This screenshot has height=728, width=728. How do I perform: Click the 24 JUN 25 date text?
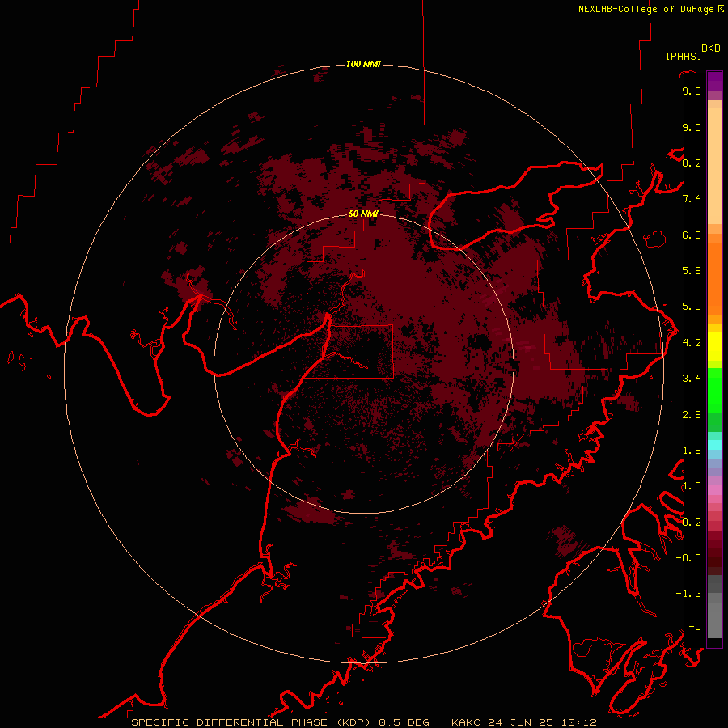click(x=520, y=722)
